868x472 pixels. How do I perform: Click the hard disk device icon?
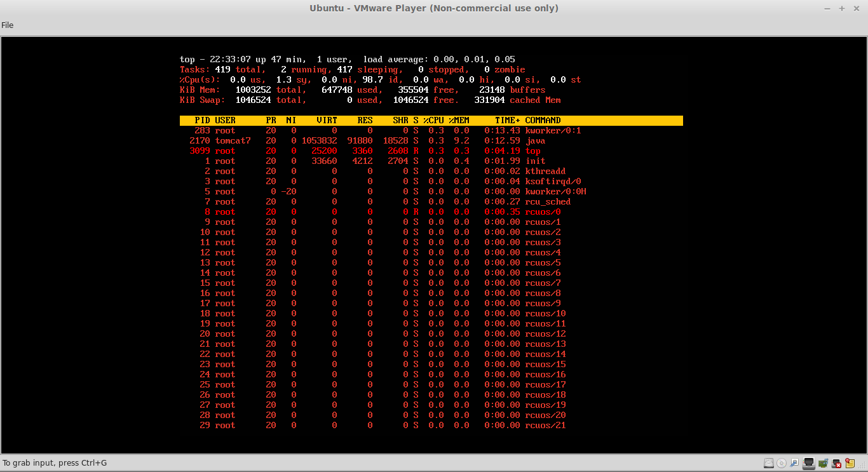pyautogui.click(x=769, y=463)
